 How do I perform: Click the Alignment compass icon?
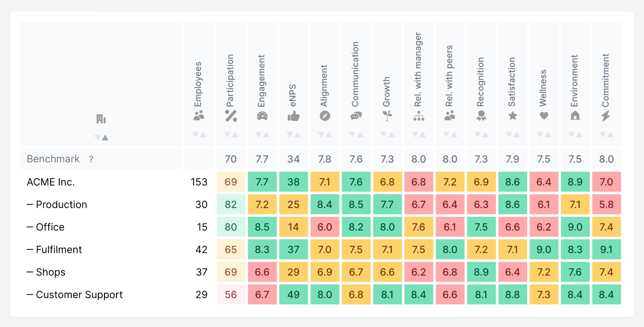325,116
